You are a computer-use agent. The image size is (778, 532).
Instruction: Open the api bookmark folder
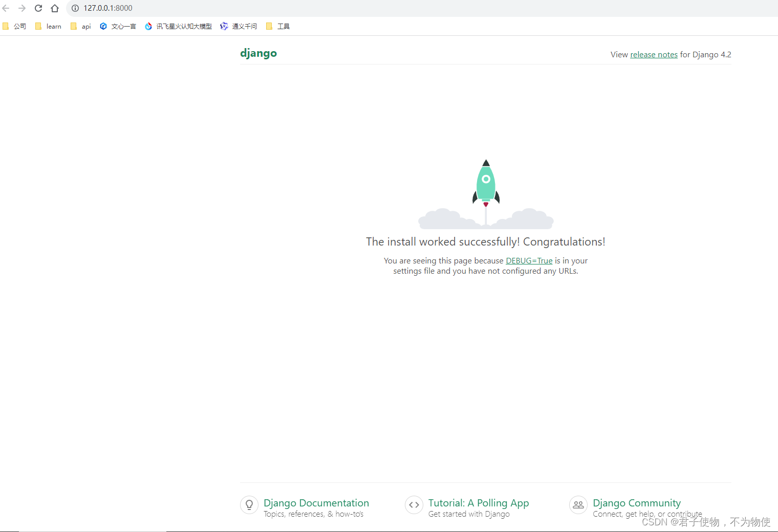pyautogui.click(x=80, y=26)
